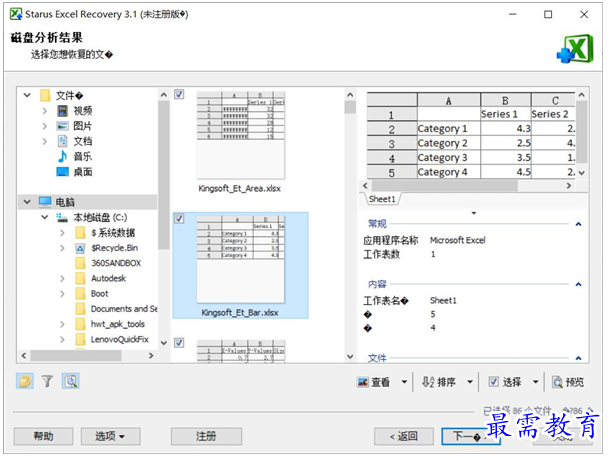This screenshot has height=457, width=608.
Task: Click the Category 1 cell in preview
Action: [x=449, y=128]
